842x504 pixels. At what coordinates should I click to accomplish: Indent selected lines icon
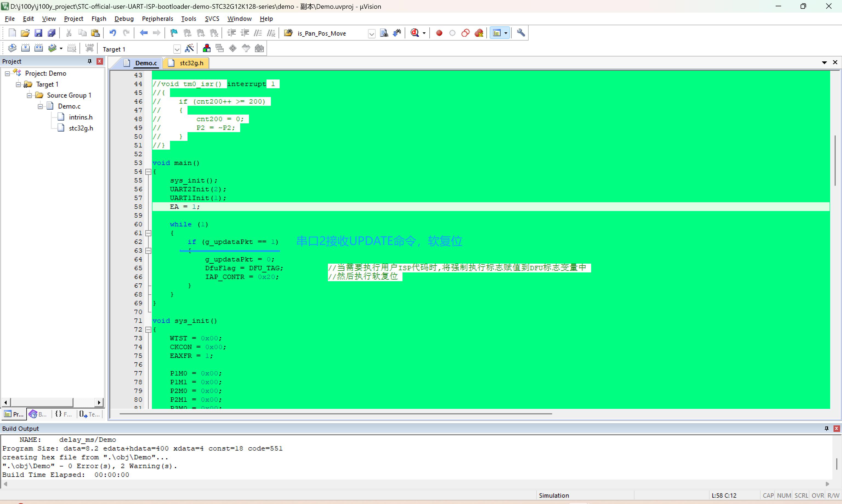(232, 33)
